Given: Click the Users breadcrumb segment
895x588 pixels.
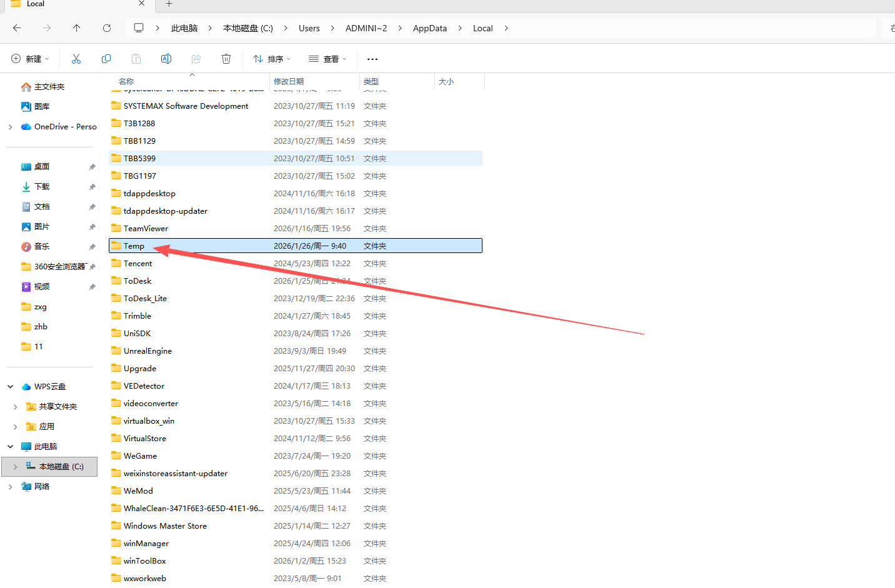Looking at the screenshot, I should (x=309, y=28).
